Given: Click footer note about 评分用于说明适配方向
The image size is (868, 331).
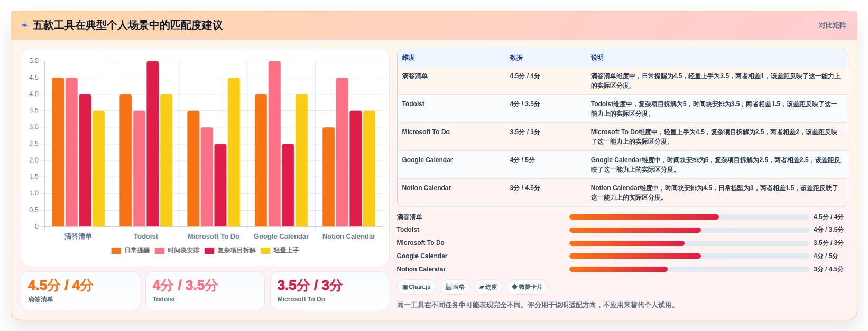Looking at the screenshot, I should [x=536, y=305].
